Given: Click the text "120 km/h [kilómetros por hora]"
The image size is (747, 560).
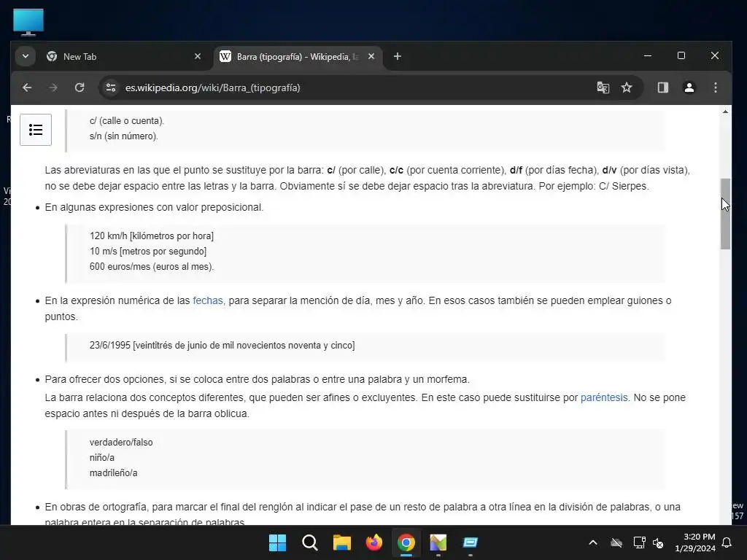Looking at the screenshot, I should pos(152,236).
